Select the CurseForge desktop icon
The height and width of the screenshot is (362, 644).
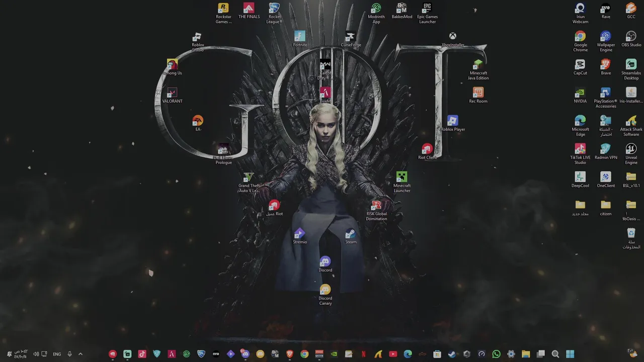pos(351,39)
